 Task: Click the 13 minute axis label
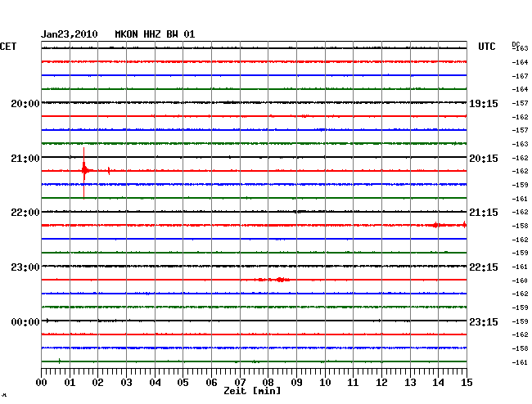tap(410, 383)
